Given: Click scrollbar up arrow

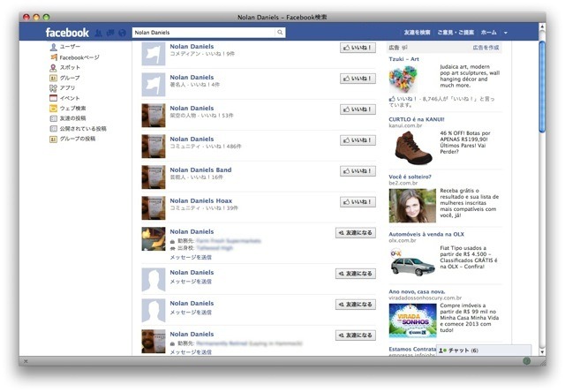Looking at the screenshot, I should tap(542, 26).
